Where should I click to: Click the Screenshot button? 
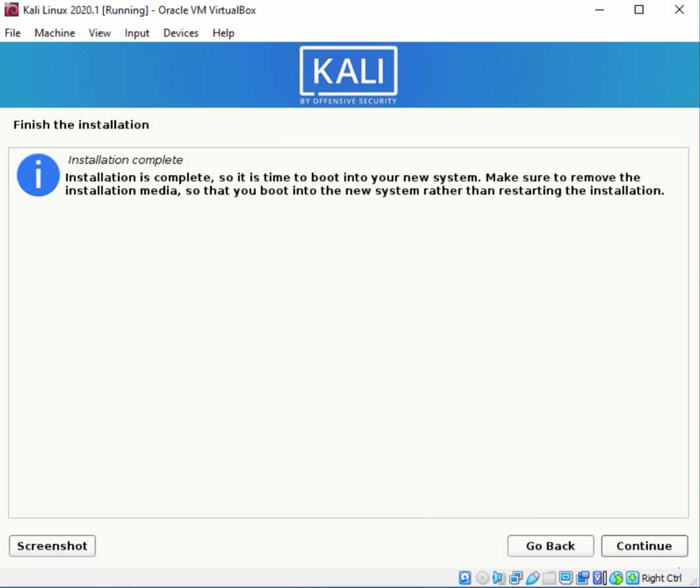click(52, 546)
